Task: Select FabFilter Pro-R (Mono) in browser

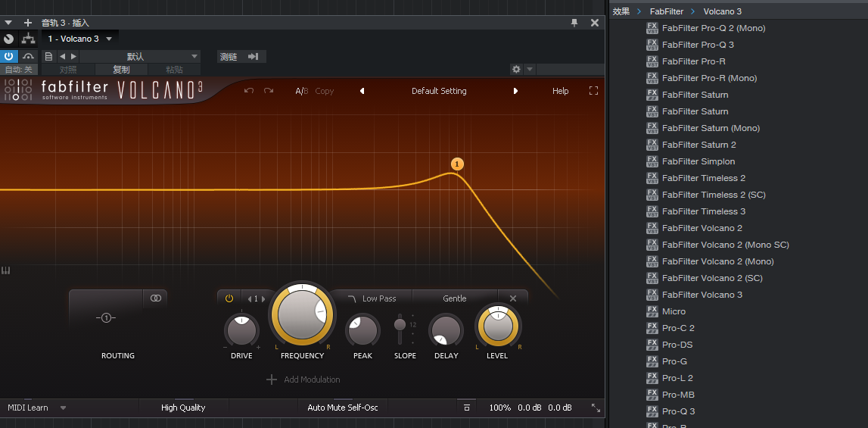Action: coord(709,77)
